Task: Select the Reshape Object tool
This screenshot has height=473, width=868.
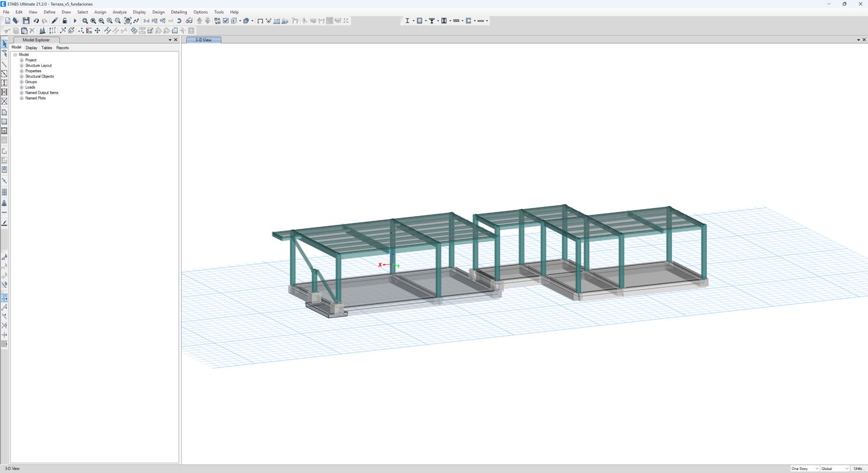Action: pos(4,53)
